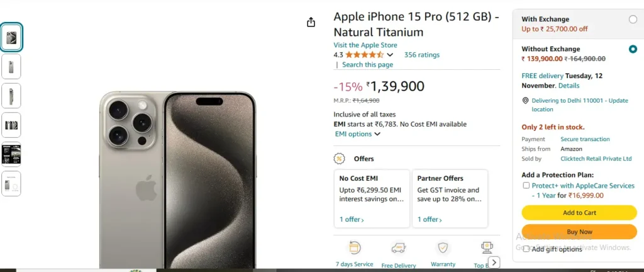Click the share icon above the product image

311,22
